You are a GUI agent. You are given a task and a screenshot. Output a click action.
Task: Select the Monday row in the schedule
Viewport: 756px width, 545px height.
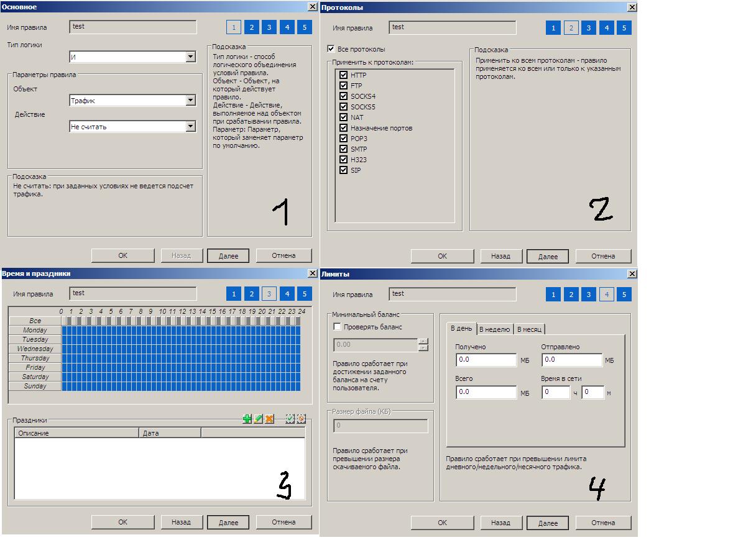[x=35, y=331]
